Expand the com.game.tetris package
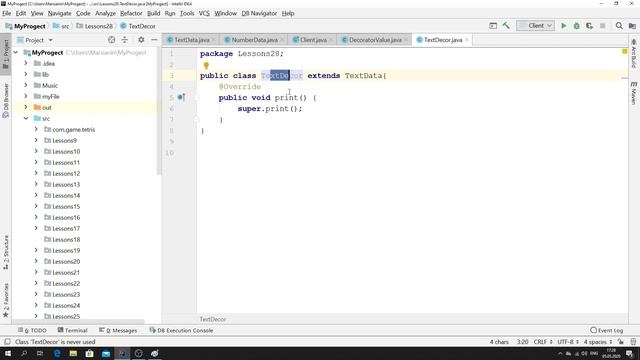 click(x=36, y=129)
